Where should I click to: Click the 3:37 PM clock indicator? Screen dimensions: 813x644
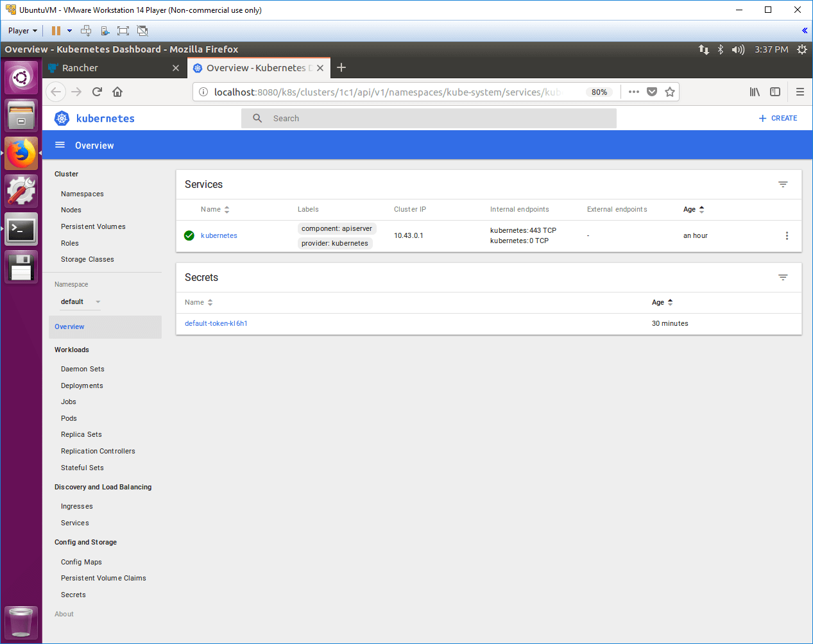point(771,49)
